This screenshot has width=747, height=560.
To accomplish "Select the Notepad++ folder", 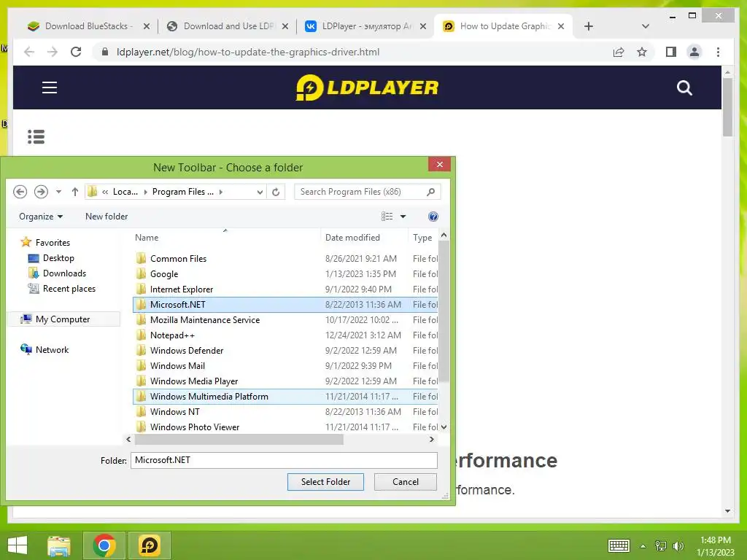I will pos(285,335).
